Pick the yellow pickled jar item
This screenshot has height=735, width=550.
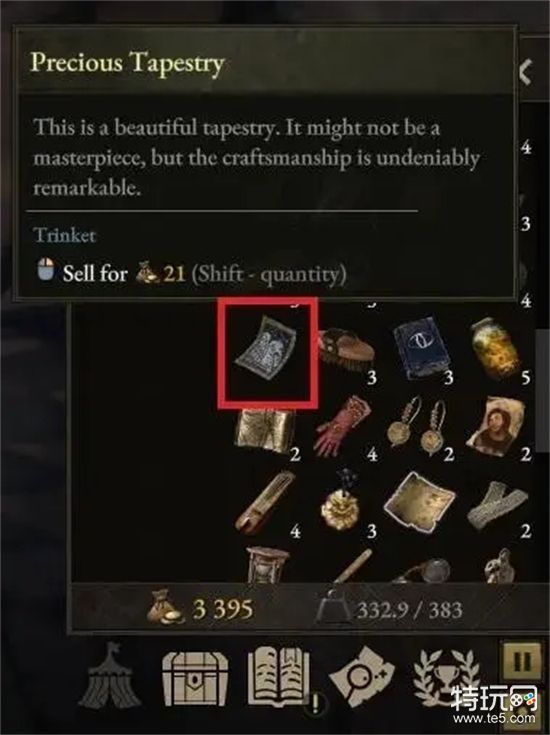click(x=495, y=346)
